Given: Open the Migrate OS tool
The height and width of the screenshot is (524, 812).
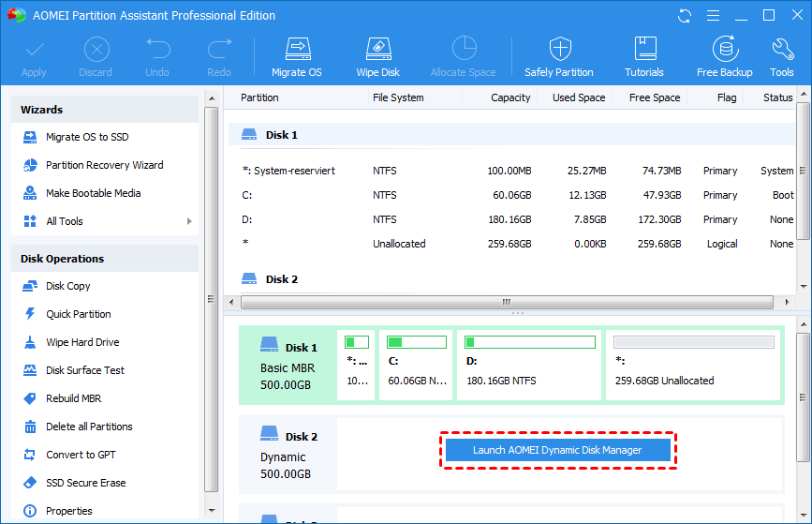Looking at the screenshot, I should click(297, 57).
